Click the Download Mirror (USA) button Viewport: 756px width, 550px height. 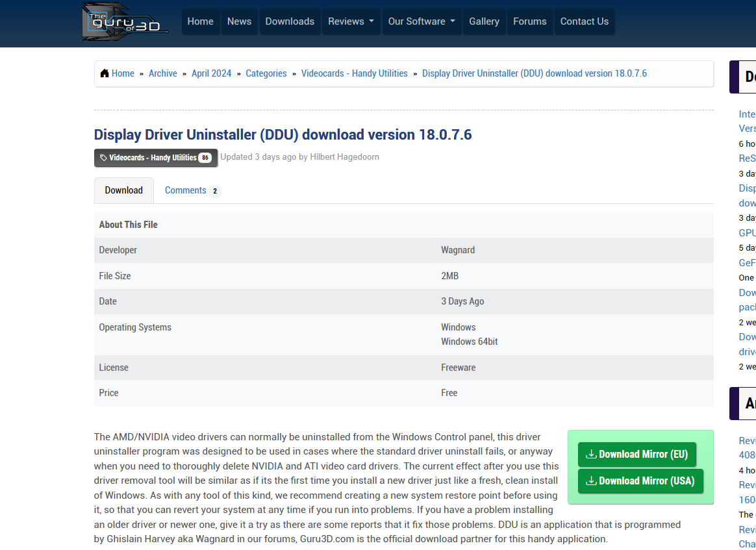click(x=640, y=481)
